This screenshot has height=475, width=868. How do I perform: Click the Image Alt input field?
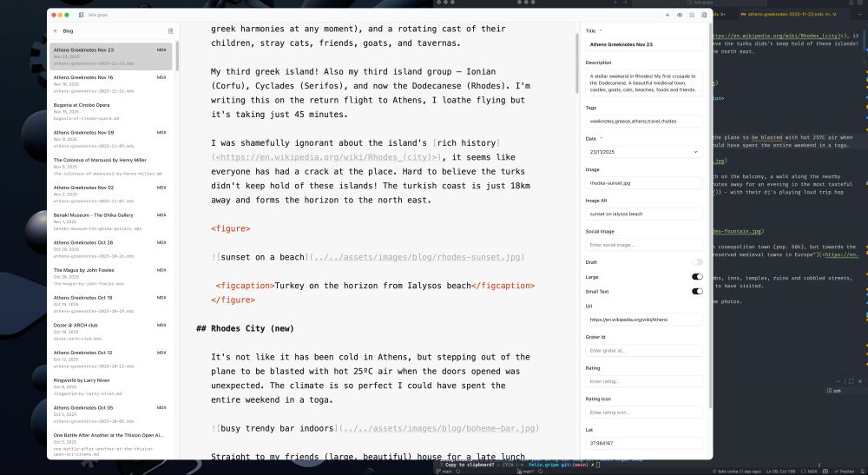pyautogui.click(x=644, y=214)
